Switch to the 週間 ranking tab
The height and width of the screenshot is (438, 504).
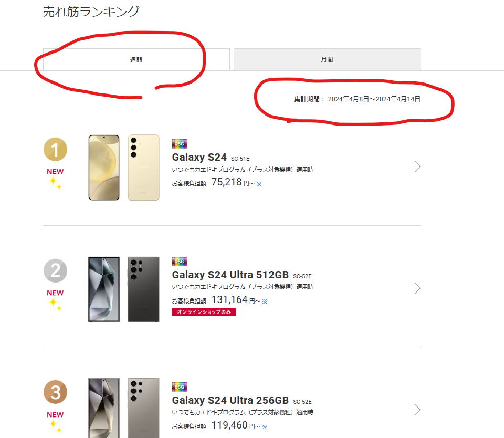click(x=136, y=59)
